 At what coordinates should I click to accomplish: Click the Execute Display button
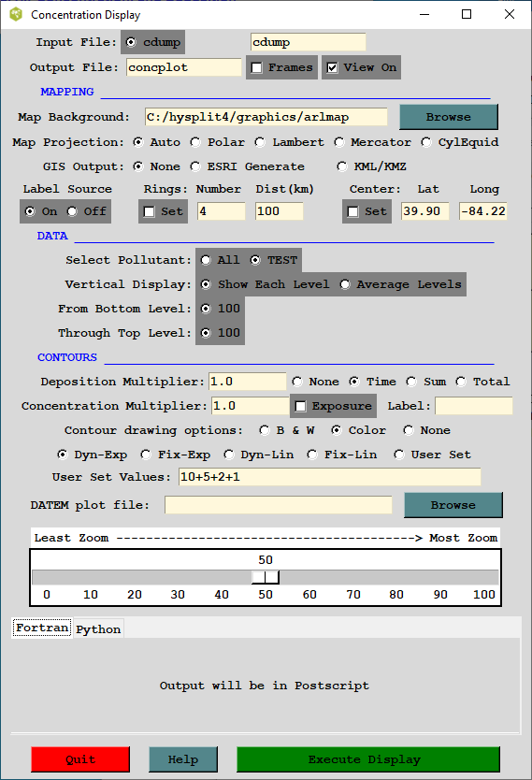368,759
